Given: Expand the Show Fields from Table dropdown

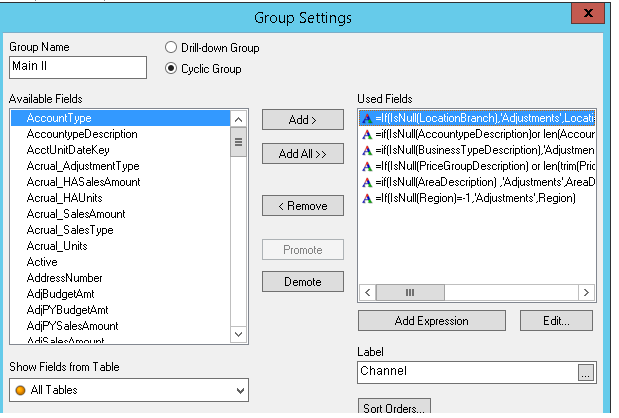Looking at the screenshot, I should click(239, 389).
